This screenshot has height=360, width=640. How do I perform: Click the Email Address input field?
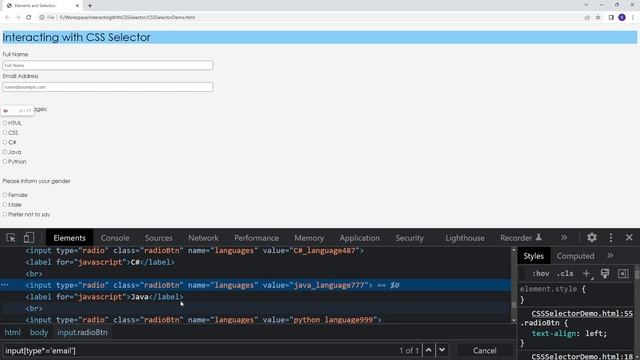(108, 87)
